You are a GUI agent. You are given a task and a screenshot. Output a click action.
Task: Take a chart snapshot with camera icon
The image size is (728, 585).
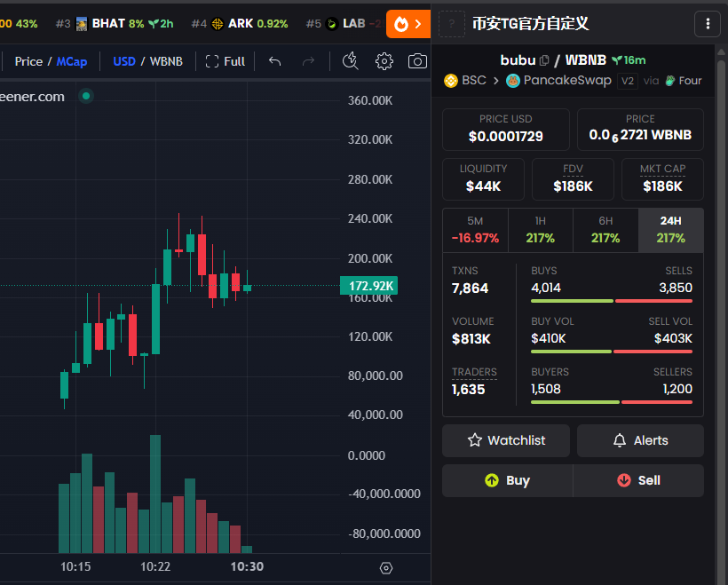click(x=417, y=61)
